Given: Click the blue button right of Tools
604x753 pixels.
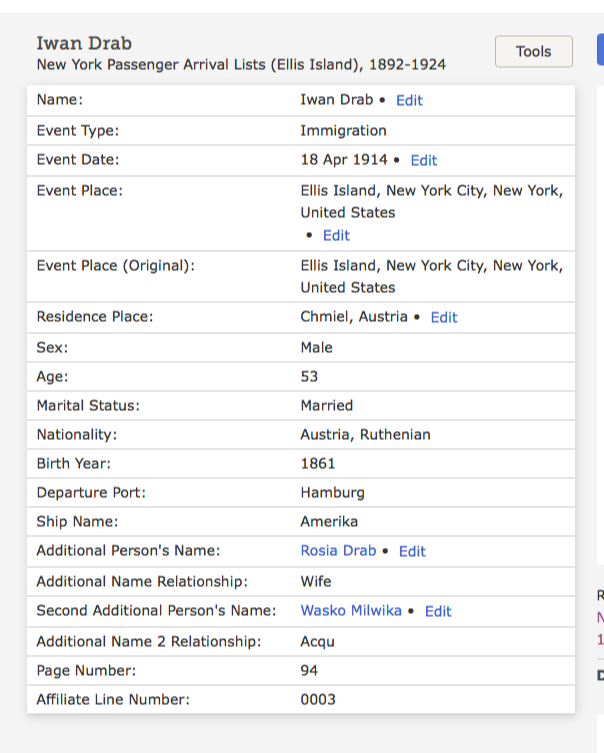Looking at the screenshot, I should (599, 51).
